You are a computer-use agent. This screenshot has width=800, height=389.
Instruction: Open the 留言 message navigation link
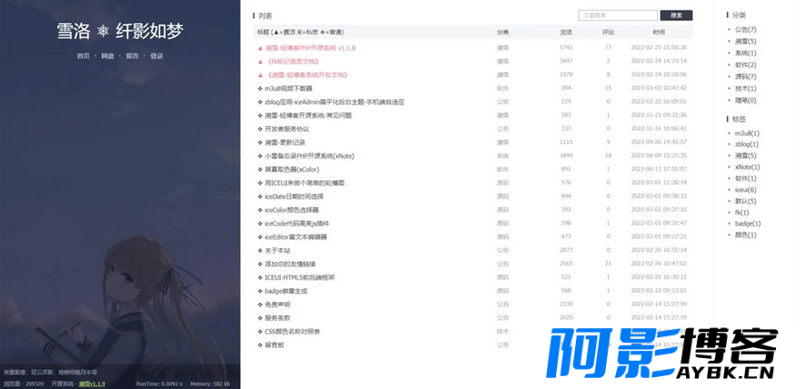pos(132,56)
